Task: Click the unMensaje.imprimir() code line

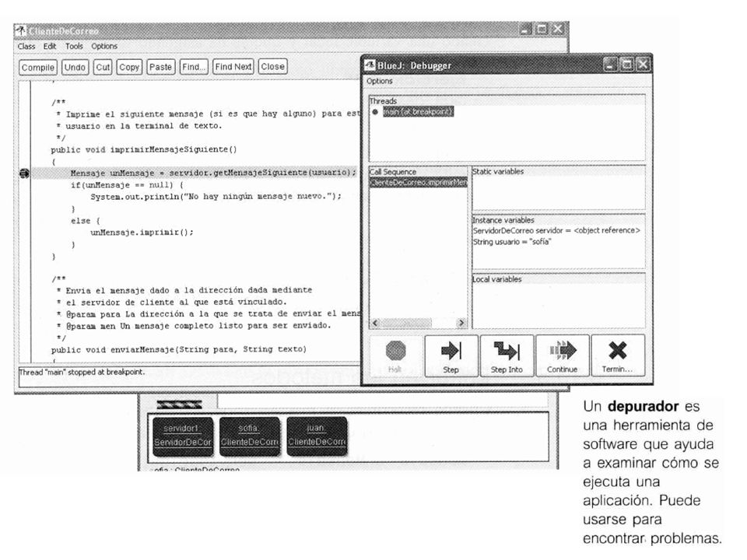Action: click(142, 233)
